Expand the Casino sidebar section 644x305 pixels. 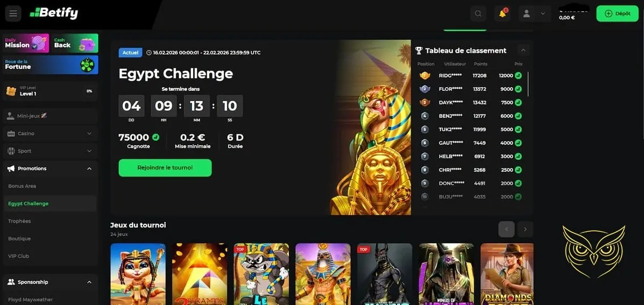(x=51, y=133)
